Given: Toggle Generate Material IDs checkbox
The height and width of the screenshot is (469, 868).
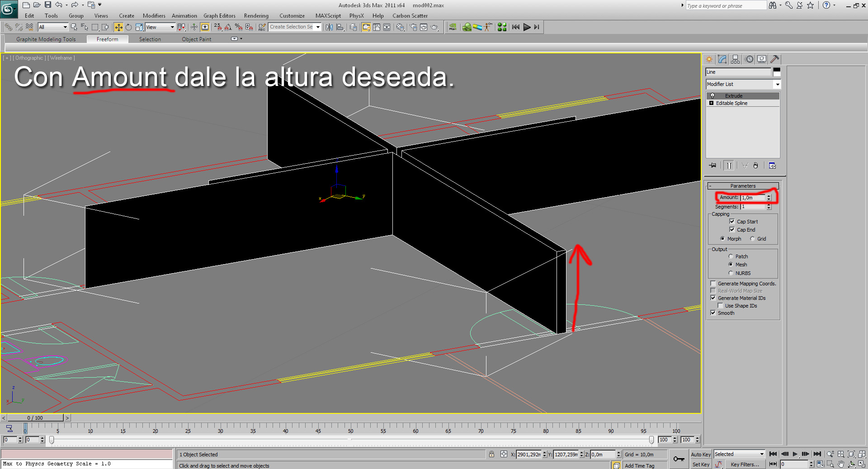Looking at the screenshot, I should [713, 298].
